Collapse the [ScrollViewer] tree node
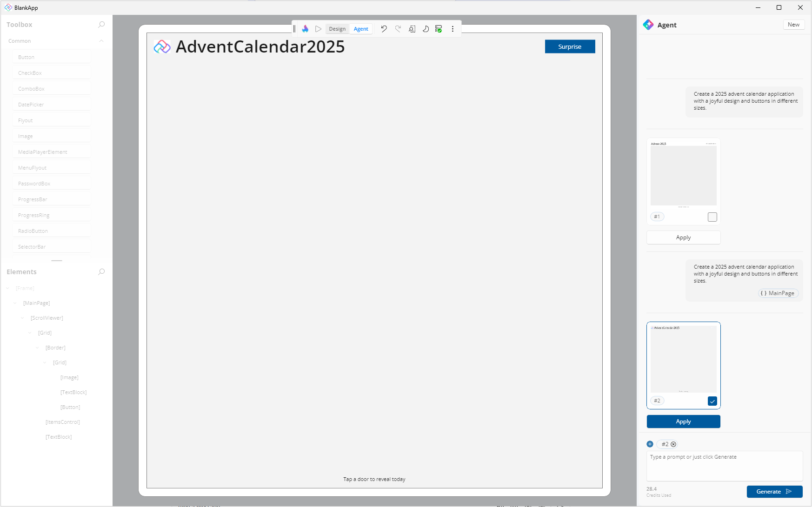Image resolution: width=812 pixels, height=507 pixels. coord(23,318)
